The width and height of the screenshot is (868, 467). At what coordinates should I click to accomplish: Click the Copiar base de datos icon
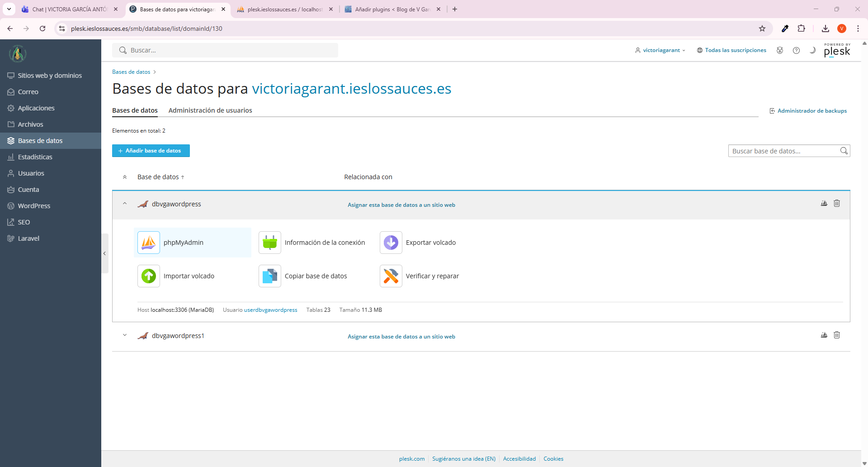coord(270,276)
